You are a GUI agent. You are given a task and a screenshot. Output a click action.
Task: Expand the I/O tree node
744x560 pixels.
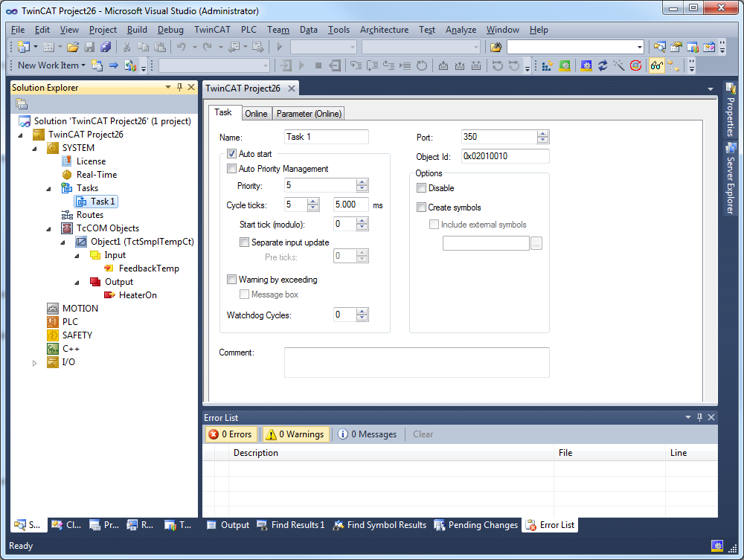(34, 363)
